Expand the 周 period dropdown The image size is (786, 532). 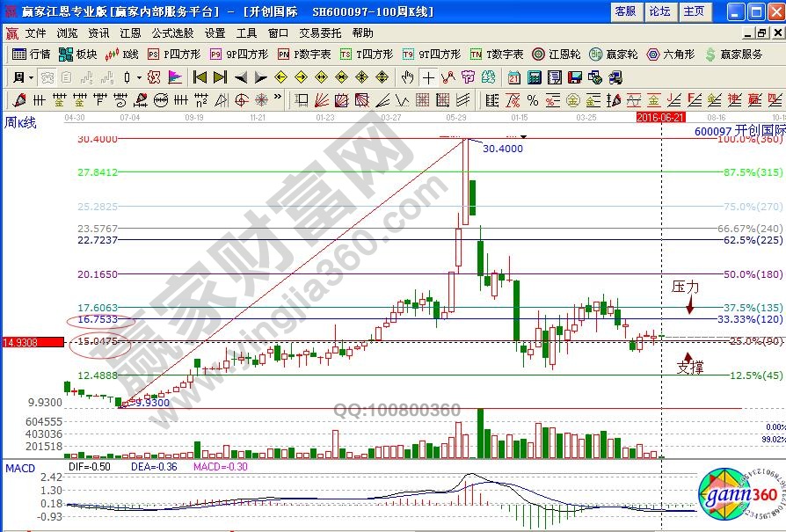pyautogui.click(x=22, y=77)
